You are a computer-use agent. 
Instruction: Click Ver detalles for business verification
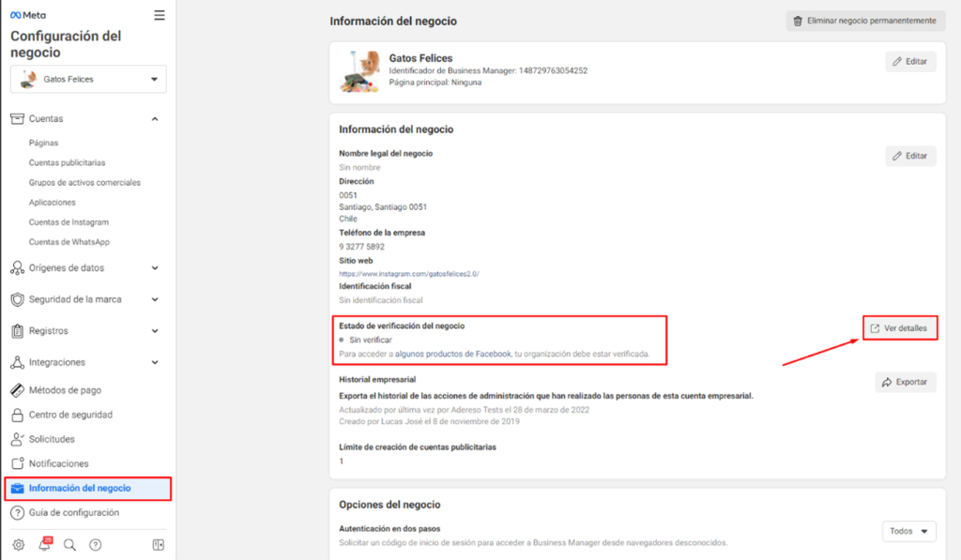point(900,328)
